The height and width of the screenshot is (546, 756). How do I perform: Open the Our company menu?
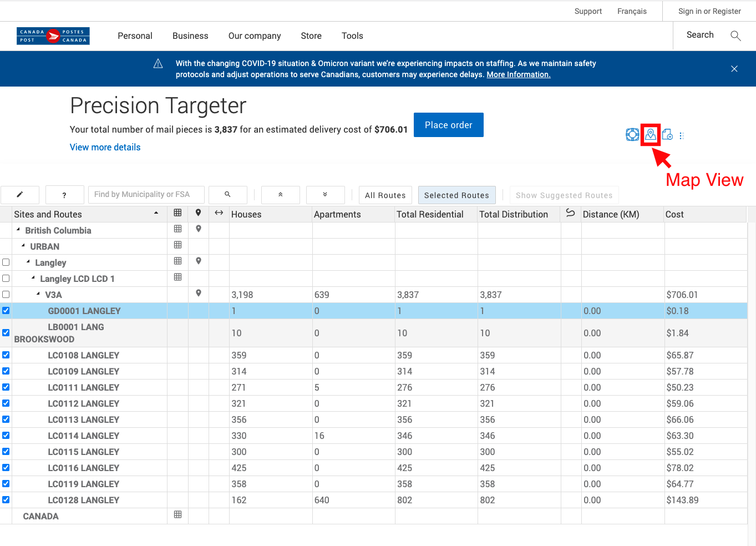[255, 36]
